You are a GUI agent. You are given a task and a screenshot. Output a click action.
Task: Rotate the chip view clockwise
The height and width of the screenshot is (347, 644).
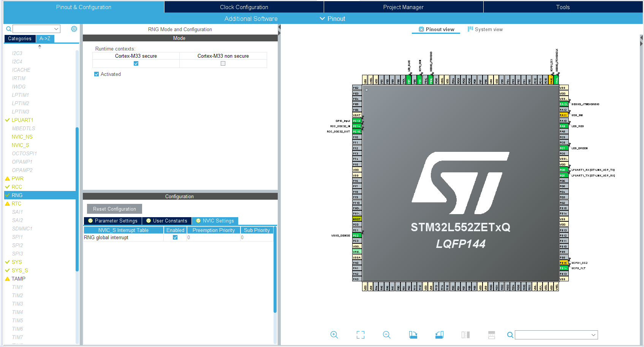tap(413, 335)
